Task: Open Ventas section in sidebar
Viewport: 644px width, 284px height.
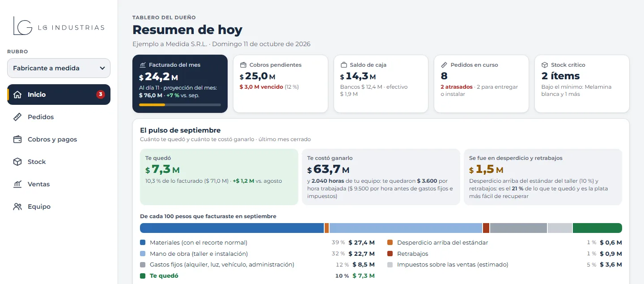Action: 59,184
